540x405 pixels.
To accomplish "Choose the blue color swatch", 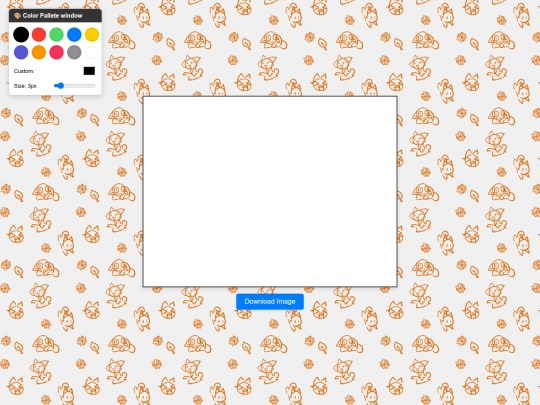I will pyautogui.click(x=74, y=34).
